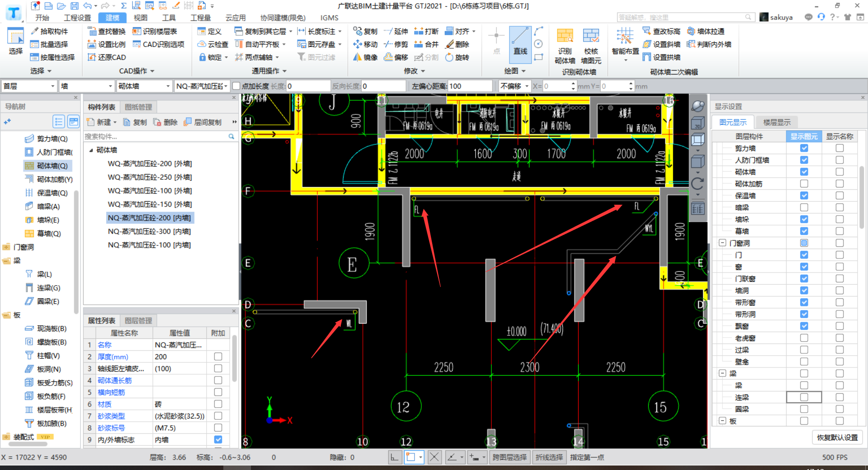Image resolution: width=868 pixels, height=470 pixels.
Task: Click the 折线选择 status bar button
Action: pyautogui.click(x=549, y=457)
